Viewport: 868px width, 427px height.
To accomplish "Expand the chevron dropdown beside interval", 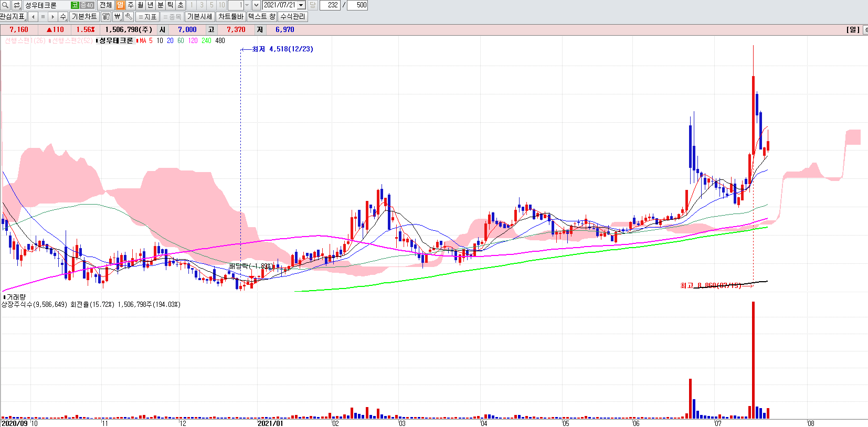I will pos(256,5).
